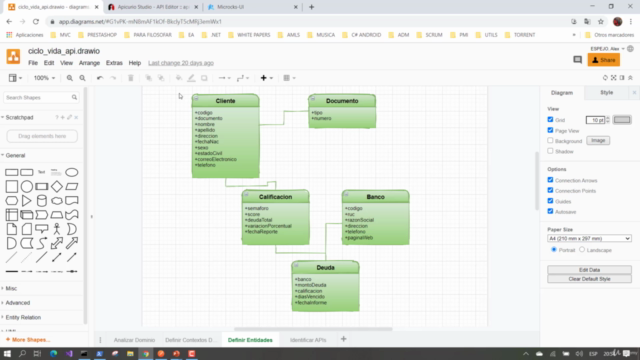
Task: Bookmark this page with star icon
Action: pyautogui.click(x=601, y=22)
